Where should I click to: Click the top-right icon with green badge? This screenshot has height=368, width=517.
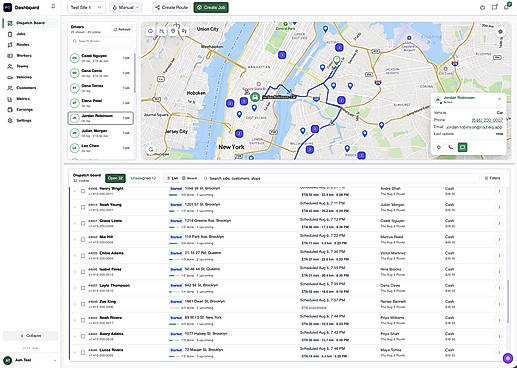[507, 7]
